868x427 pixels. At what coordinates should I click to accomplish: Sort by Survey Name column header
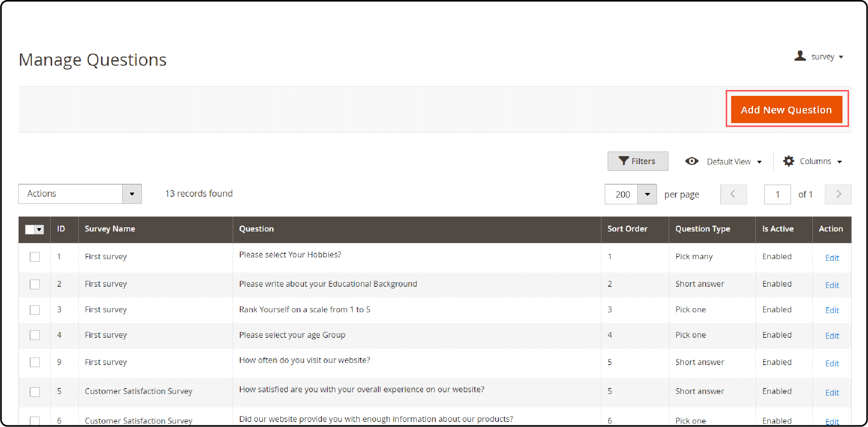pos(110,229)
